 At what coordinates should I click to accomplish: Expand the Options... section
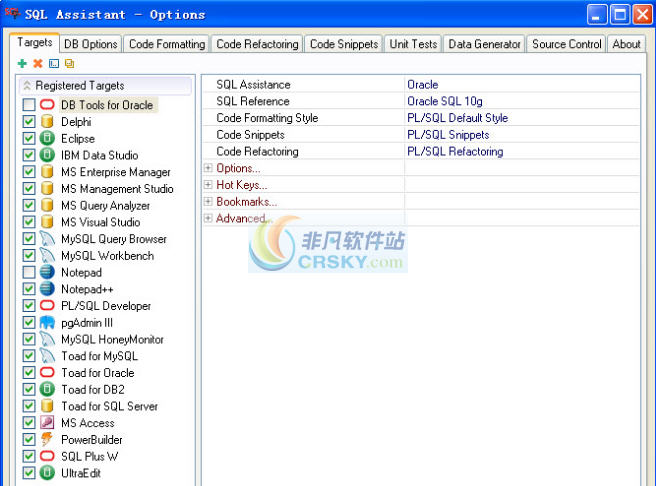pyautogui.click(x=208, y=168)
